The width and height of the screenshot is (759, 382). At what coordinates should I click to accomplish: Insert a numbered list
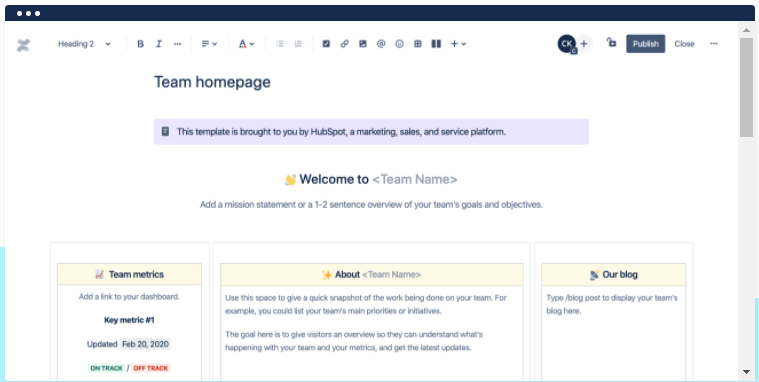pos(298,44)
